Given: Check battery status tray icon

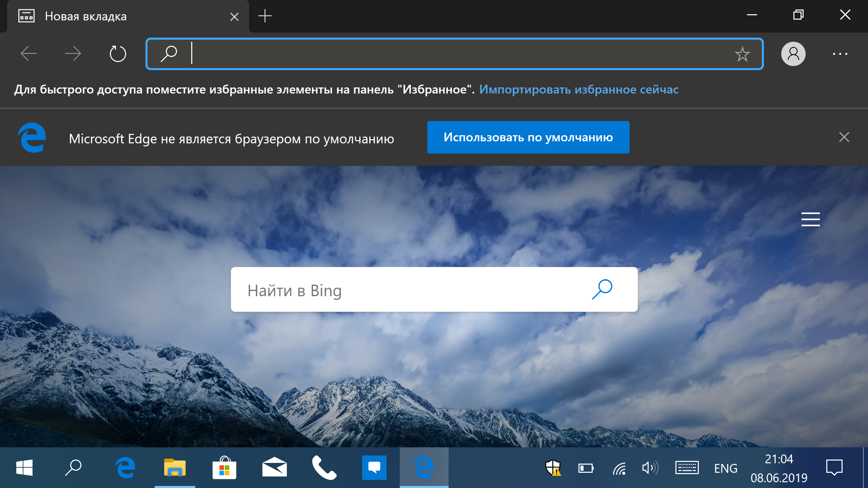Looking at the screenshot, I should point(586,468).
